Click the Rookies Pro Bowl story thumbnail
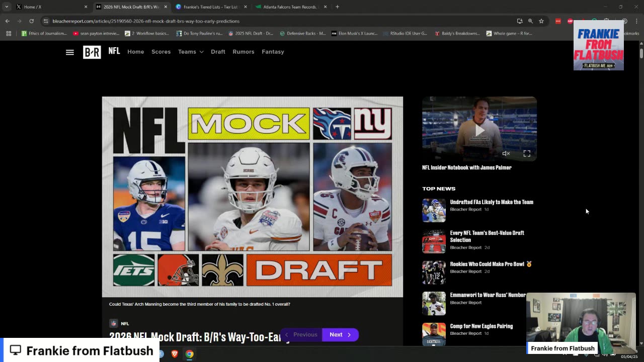 [x=434, y=273]
